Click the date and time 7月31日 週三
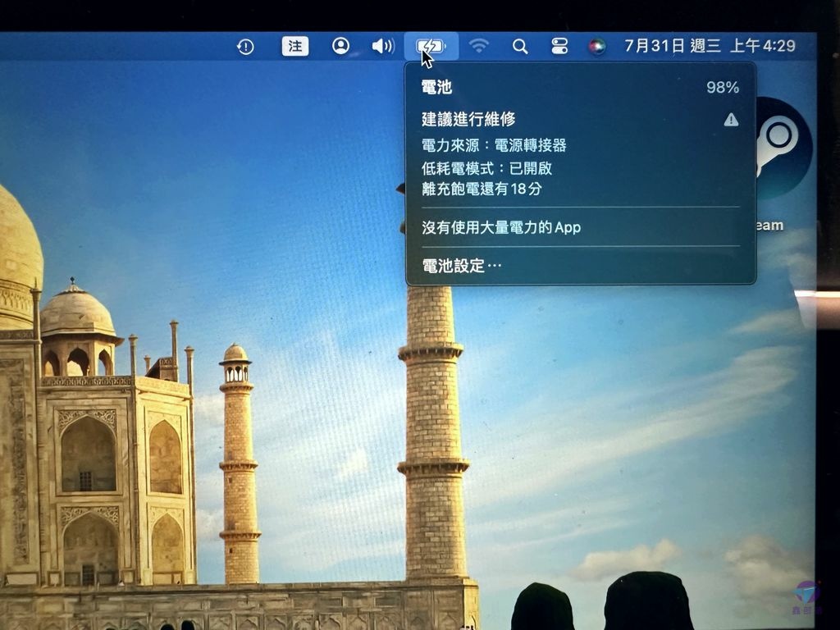The height and width of the screenshot is (630, 840). click(710, 46)
